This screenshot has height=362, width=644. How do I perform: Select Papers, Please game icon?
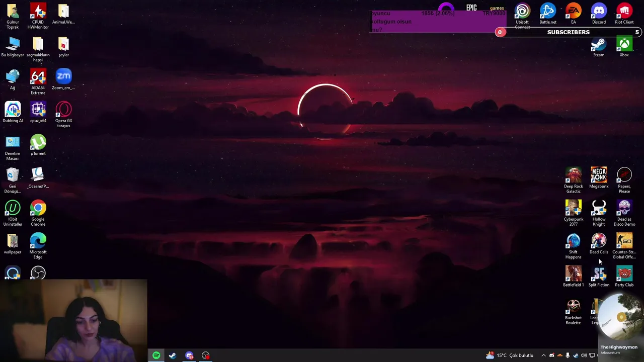[624, 180]
